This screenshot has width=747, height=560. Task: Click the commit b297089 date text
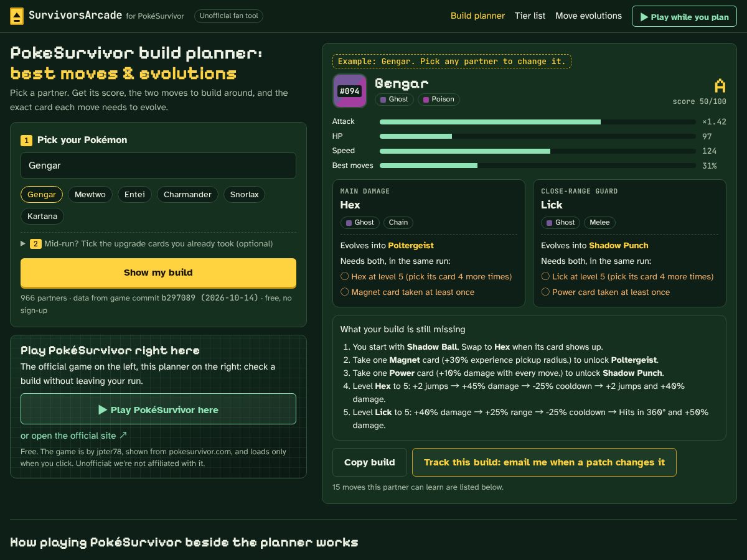coord(210,298)
